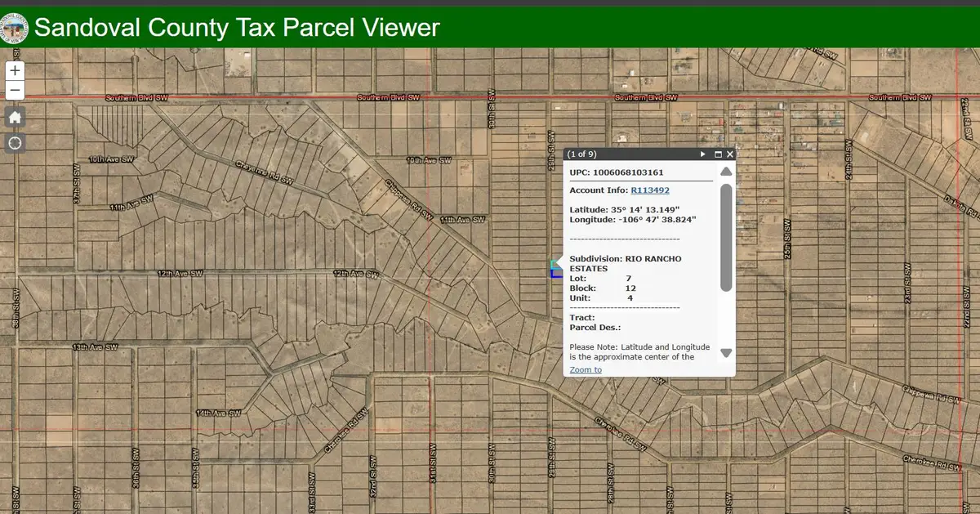980x514 pixels.
Task: Click the popup's vertical scrollbar thumb
Action: pos(726,237)
